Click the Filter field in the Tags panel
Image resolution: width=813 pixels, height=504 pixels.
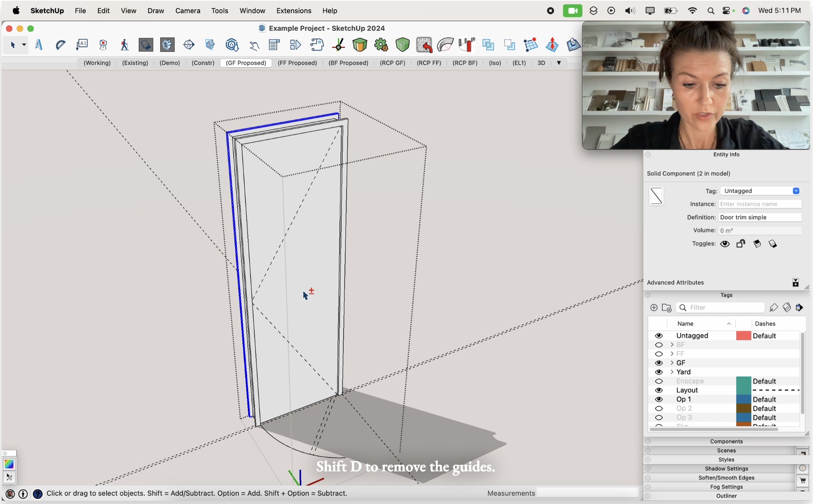[x=720, y=307]
